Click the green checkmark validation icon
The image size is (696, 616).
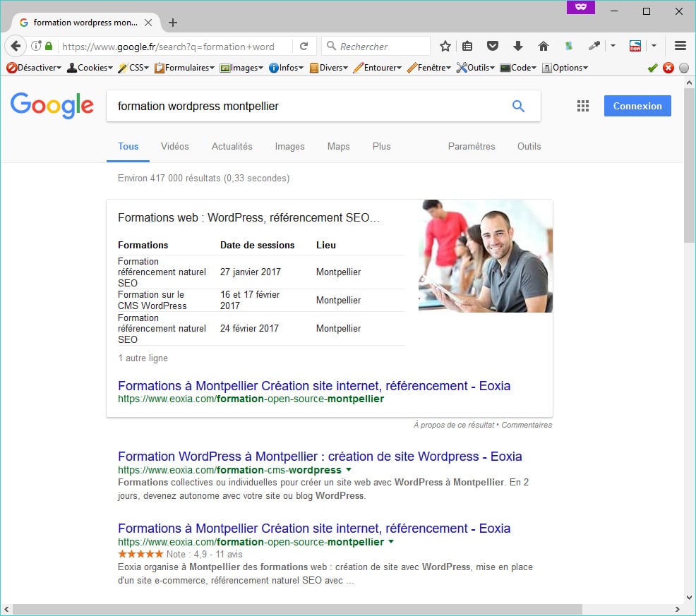click(x=652, y=68)
